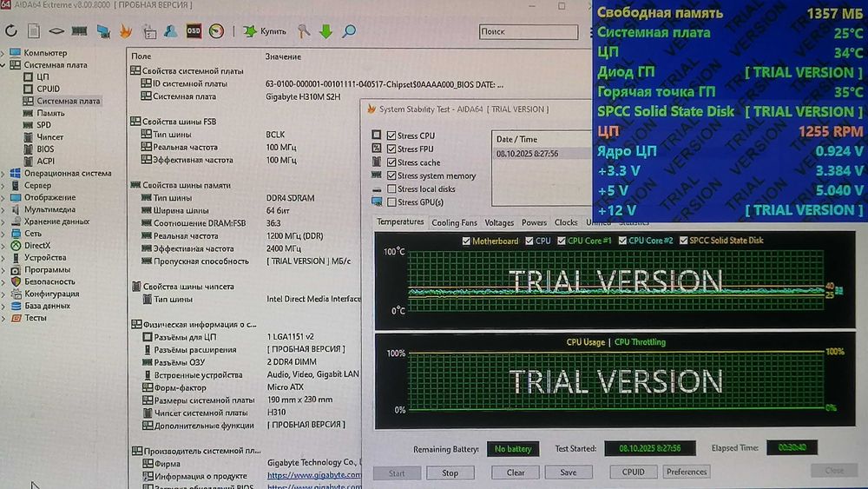868x489 pixels.
Task: Switch to the Cooling Fans tab
Action: (454, 222)
